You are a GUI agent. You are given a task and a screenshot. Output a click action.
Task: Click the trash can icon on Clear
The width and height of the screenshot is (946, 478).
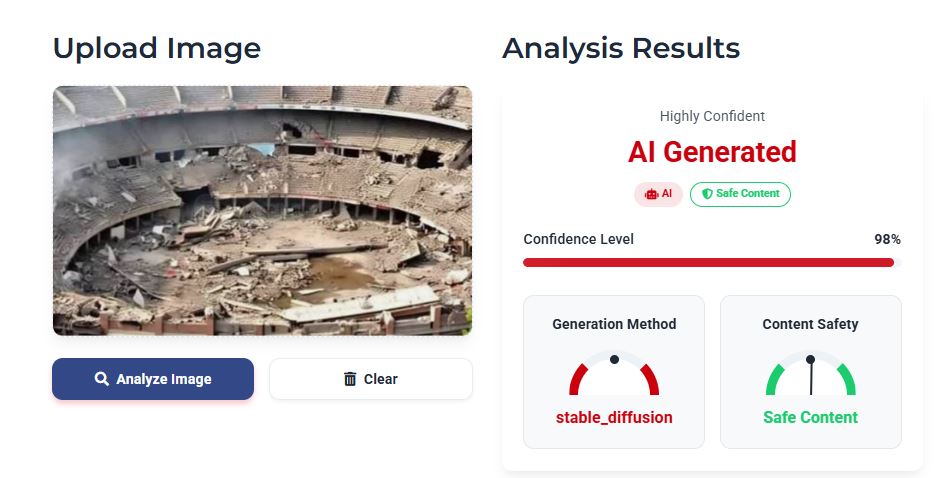point(350,379)
